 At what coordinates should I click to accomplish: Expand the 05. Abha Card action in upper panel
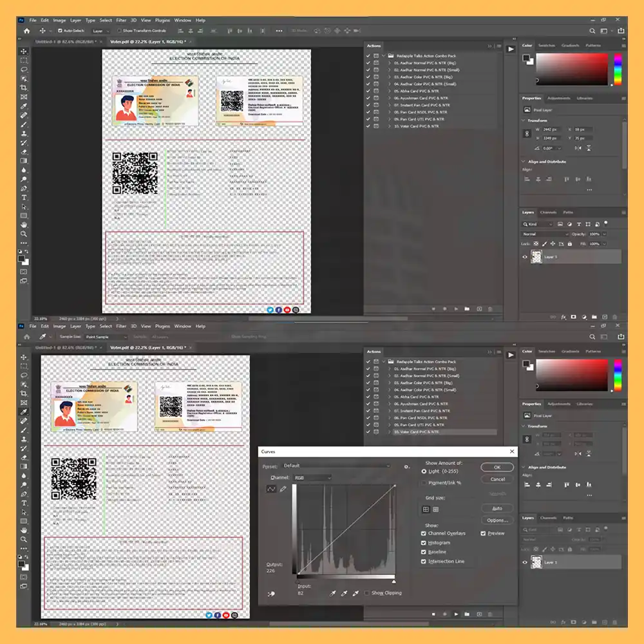coord(389,91)
